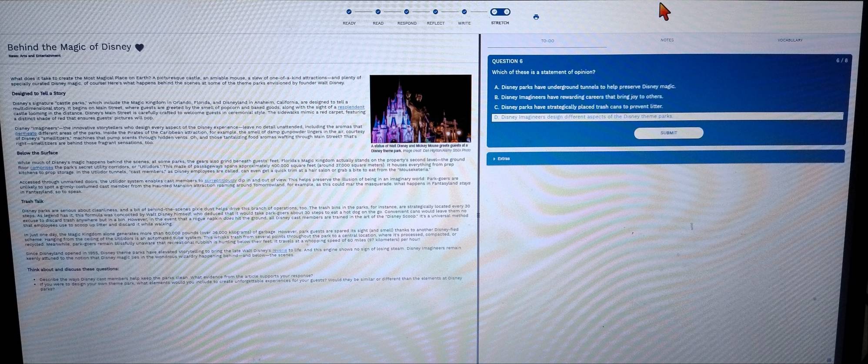Go to the READY step checkmark
Screen dimensions: 868x364
click(x=349, y=12)
